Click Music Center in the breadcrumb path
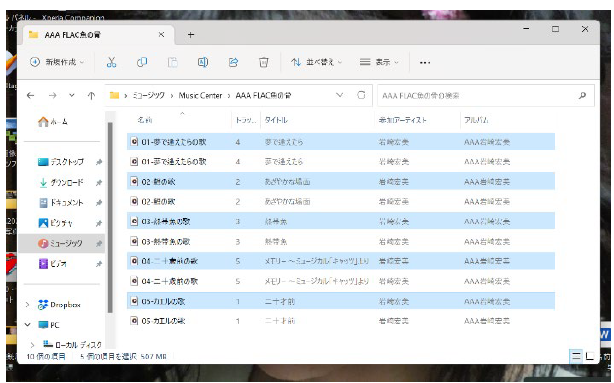This screenshot has width=614, height=383. click(200, 96)
